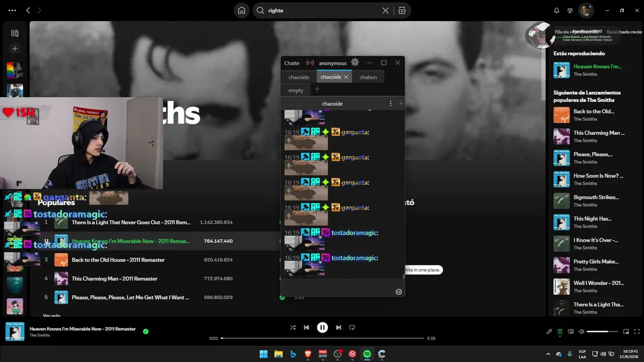Adjust the Spotify volume slider

[602, 332]
